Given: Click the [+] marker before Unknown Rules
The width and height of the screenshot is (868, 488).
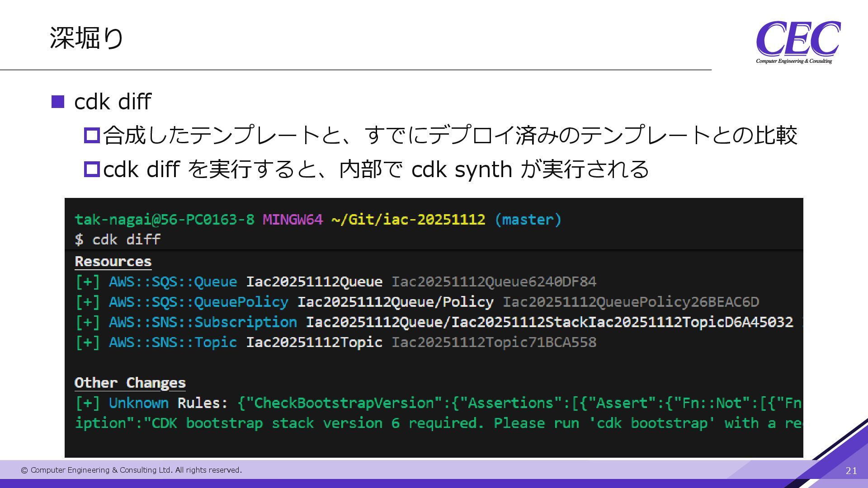Looking at the screenshot, I should [x=87, y=403].
